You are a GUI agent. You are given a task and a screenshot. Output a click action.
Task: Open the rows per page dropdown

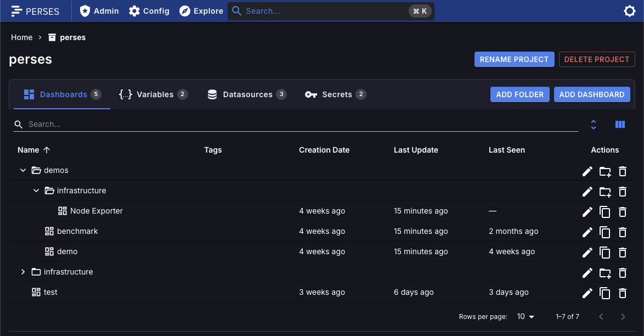pyautogui.click(x=526, y=316)
